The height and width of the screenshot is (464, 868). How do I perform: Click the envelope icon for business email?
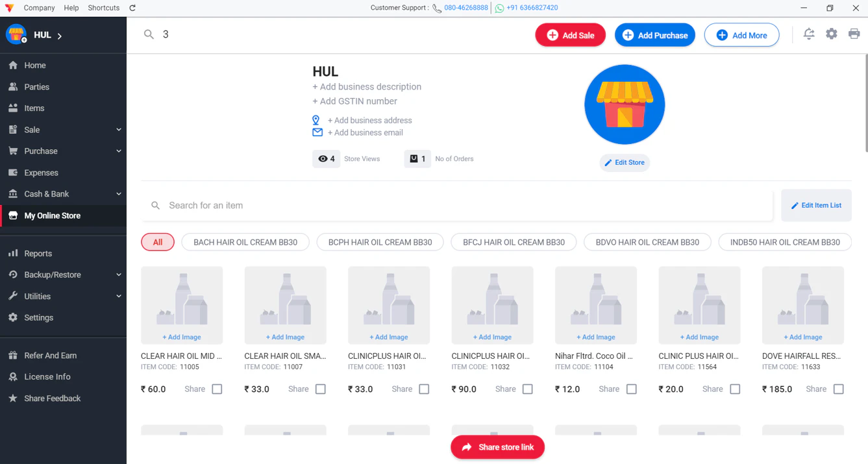click(x=317, y=132)
